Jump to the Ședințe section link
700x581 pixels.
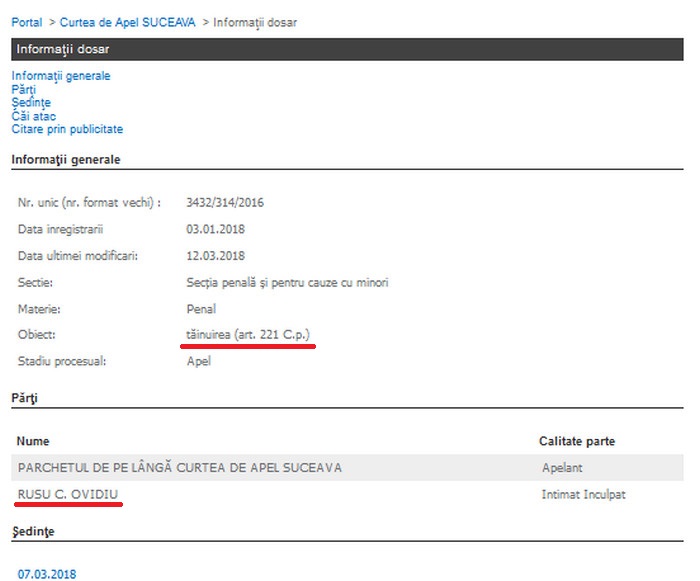tap(31, 103)
